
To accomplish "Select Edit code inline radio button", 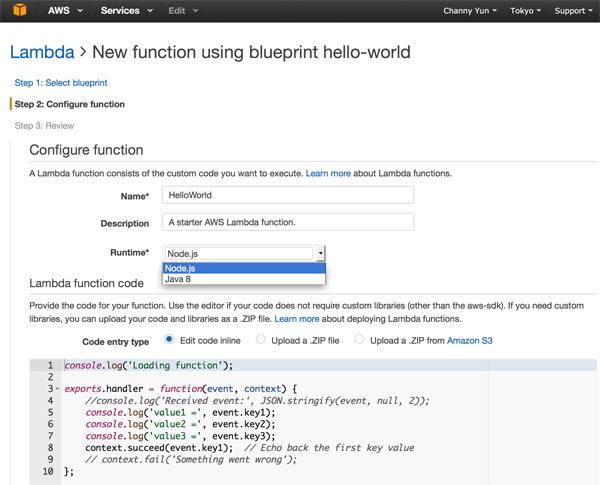I will click(x=169, y=340).
